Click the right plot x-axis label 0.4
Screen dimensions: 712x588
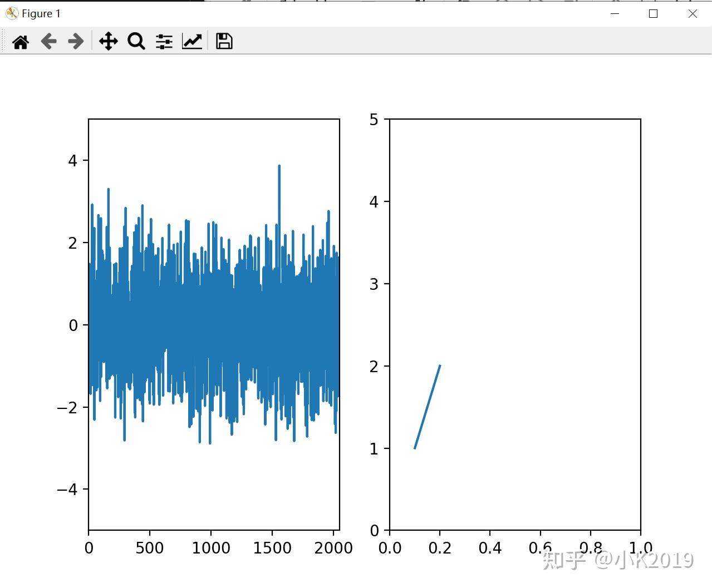490,548
